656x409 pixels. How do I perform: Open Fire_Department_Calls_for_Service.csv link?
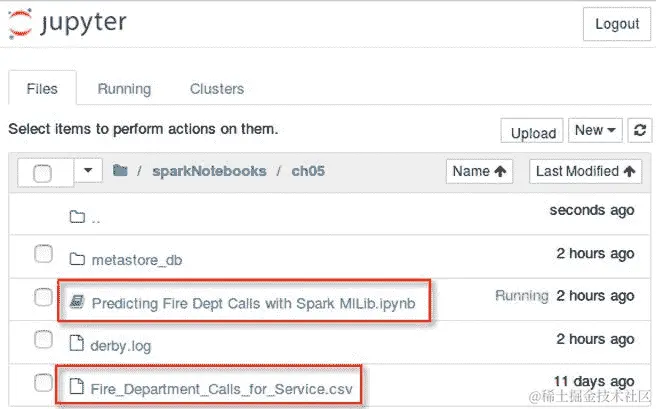pyautogui.click(x=222, y=389)
